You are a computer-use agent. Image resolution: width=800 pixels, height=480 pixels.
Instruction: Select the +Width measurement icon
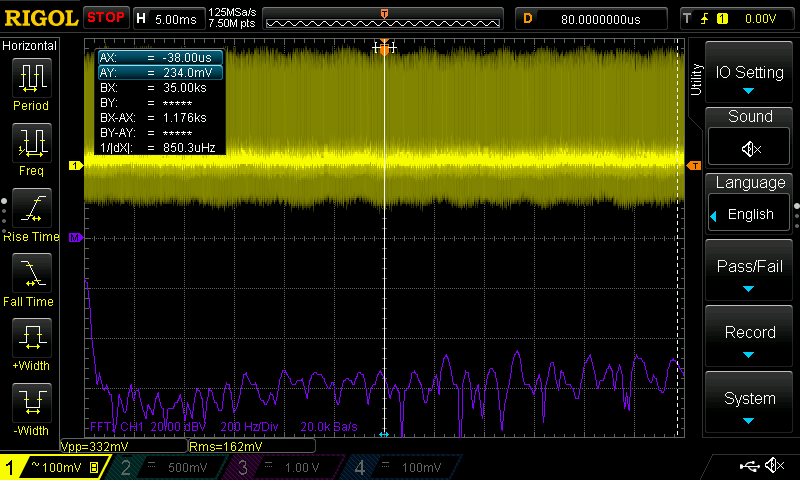[32, 337]
